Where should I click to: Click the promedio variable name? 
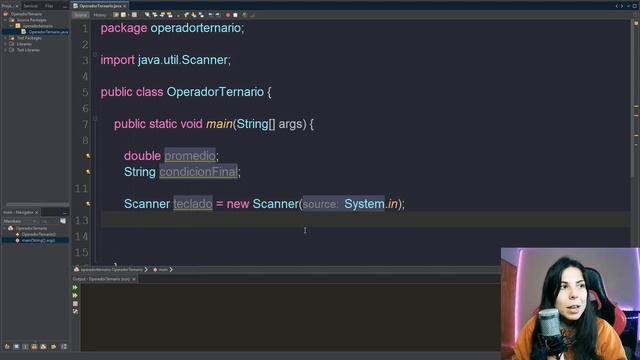(190, 156)
